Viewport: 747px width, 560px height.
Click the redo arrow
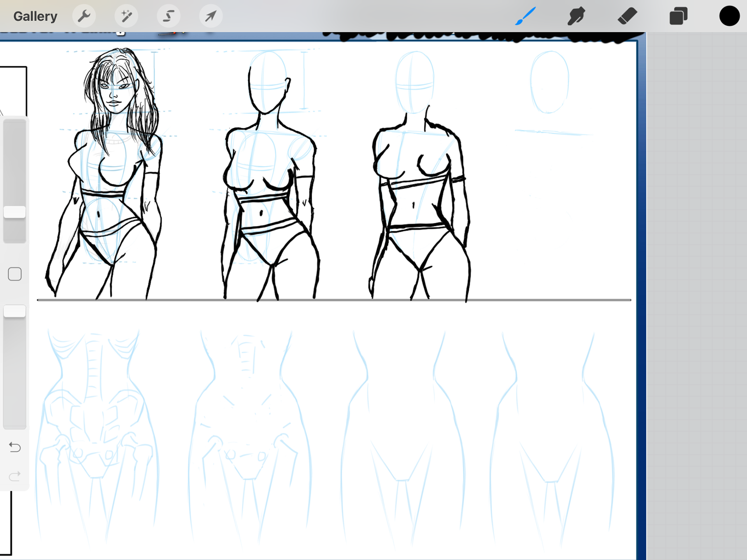15,476
